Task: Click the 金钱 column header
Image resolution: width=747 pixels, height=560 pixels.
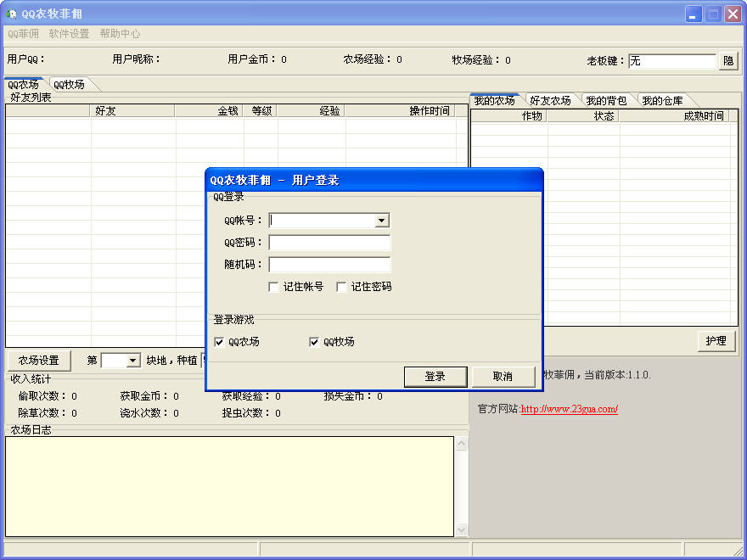Action: [x=209, y=111]
